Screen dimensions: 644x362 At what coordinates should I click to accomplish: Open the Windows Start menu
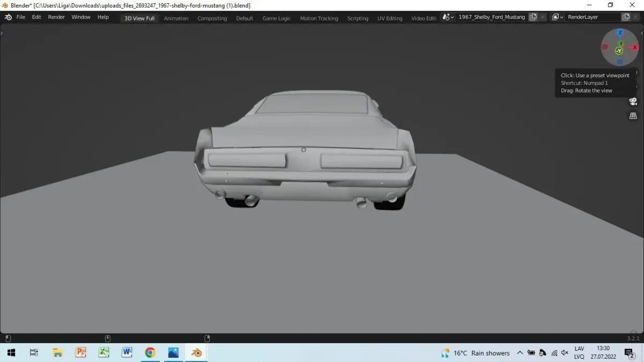11,353
